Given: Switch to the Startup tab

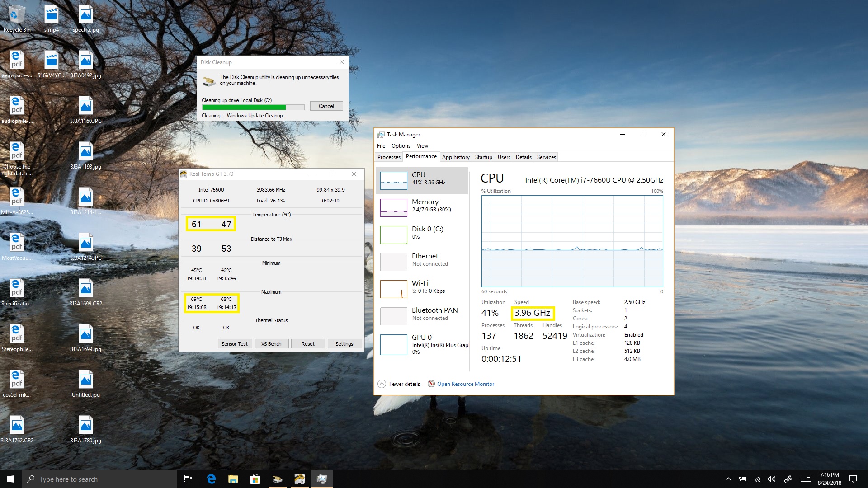Looking at the screenshot, I should 483,157.
